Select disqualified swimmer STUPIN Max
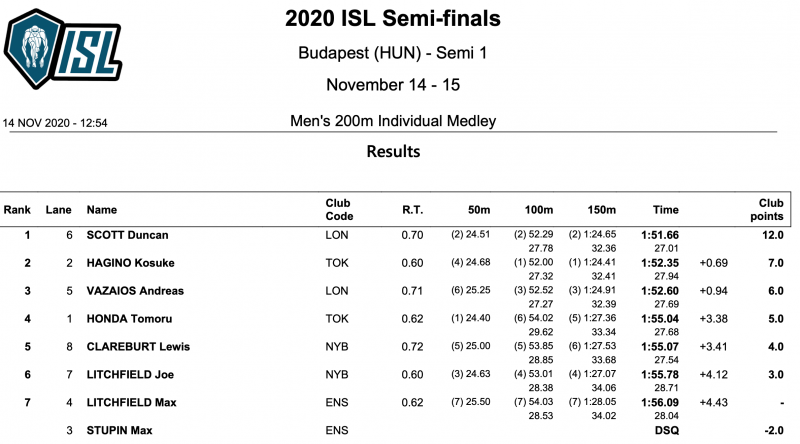This screenshot has width=800, height=444. point(119,431)
